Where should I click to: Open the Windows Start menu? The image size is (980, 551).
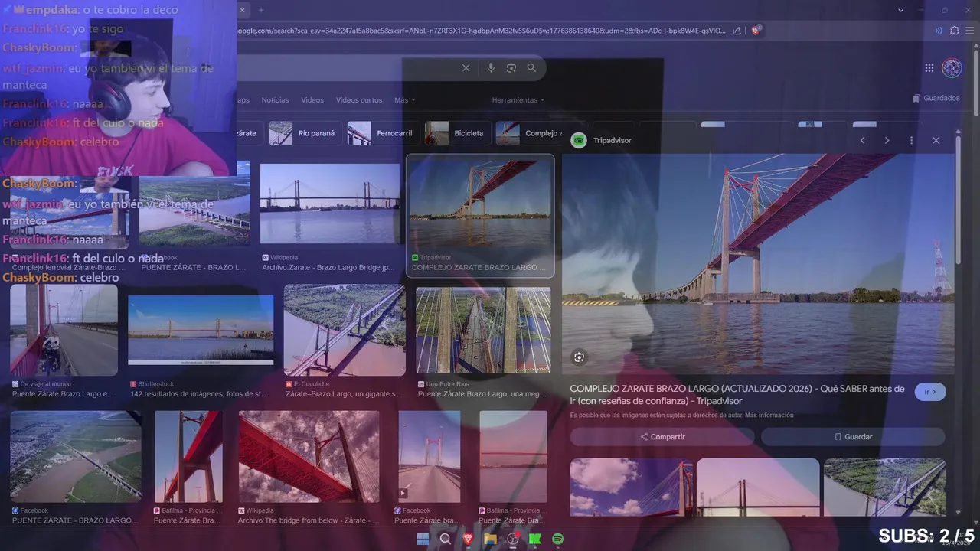point(423,539)
